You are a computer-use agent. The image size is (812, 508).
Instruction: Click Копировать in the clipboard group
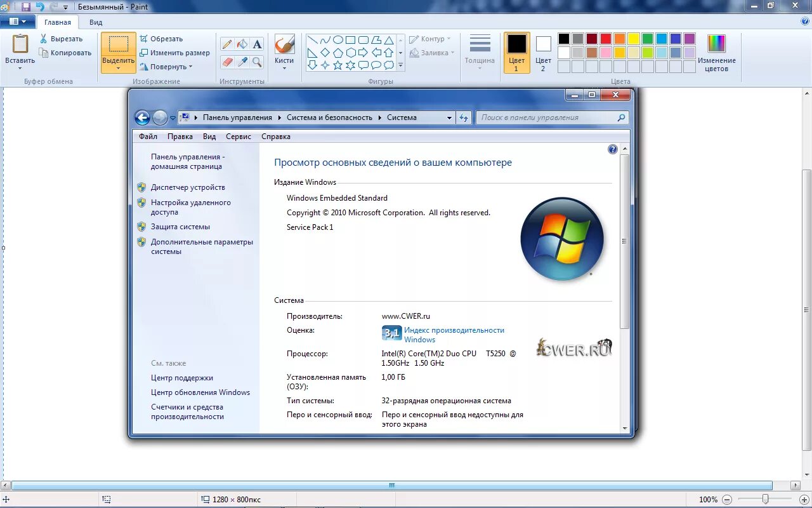pyautogui.click(x=65, y=53)
